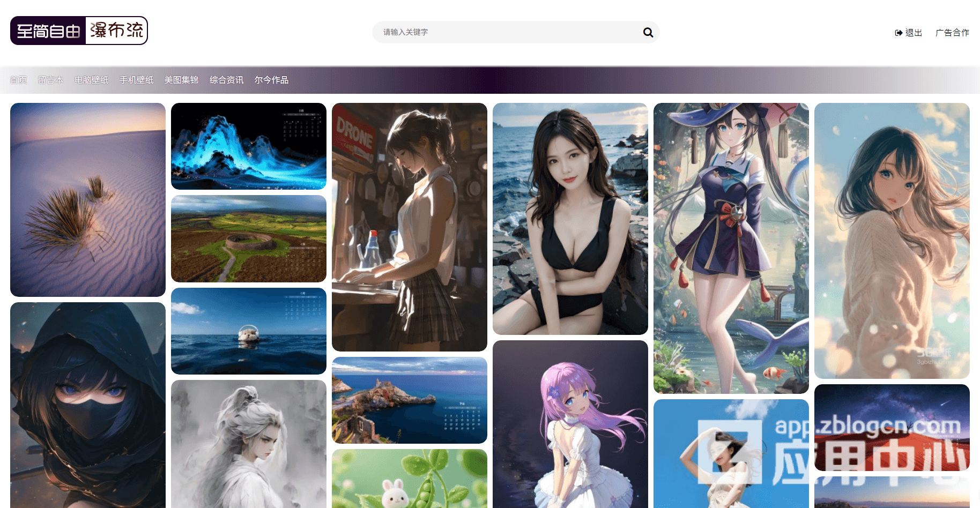The image size is (980, 508).
Task: Open the 尔今作品 menu item
Action: [x=272, y=80]
